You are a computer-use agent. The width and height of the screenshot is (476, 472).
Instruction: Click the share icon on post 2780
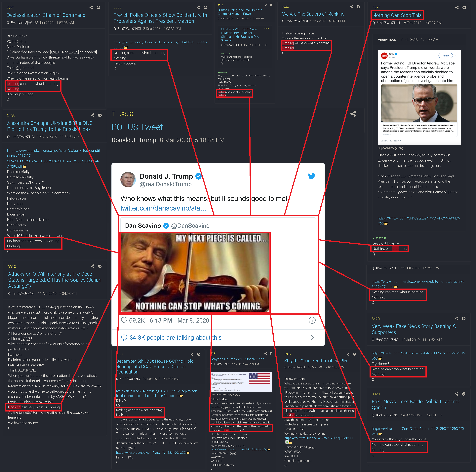point(457,8)
